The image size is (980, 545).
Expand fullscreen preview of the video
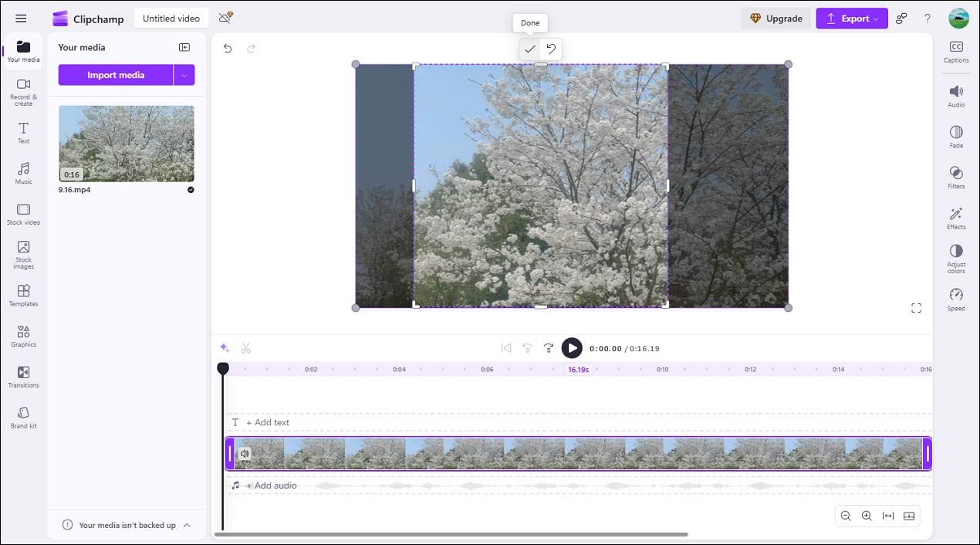[916, 307]
